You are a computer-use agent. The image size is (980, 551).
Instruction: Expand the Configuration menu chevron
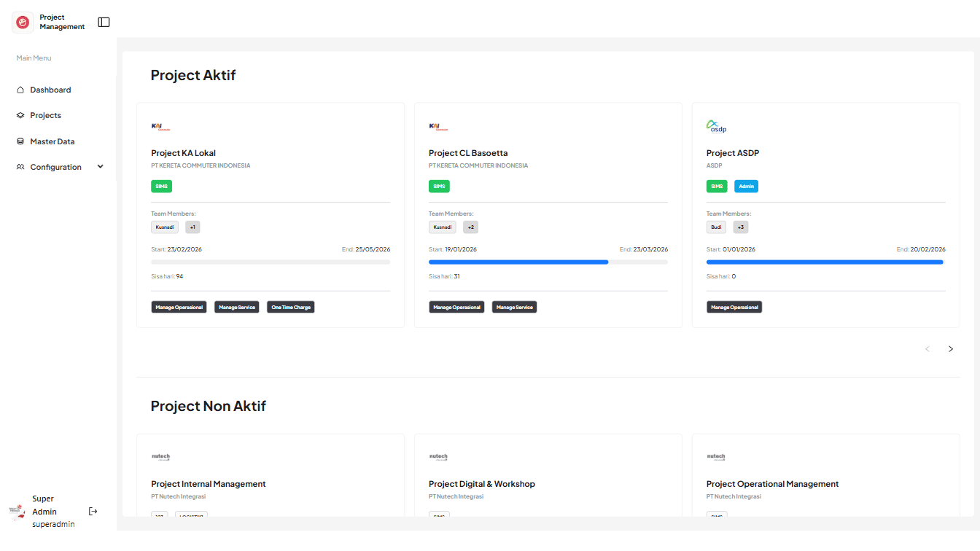pyautogui.click(x=101, y=167)
